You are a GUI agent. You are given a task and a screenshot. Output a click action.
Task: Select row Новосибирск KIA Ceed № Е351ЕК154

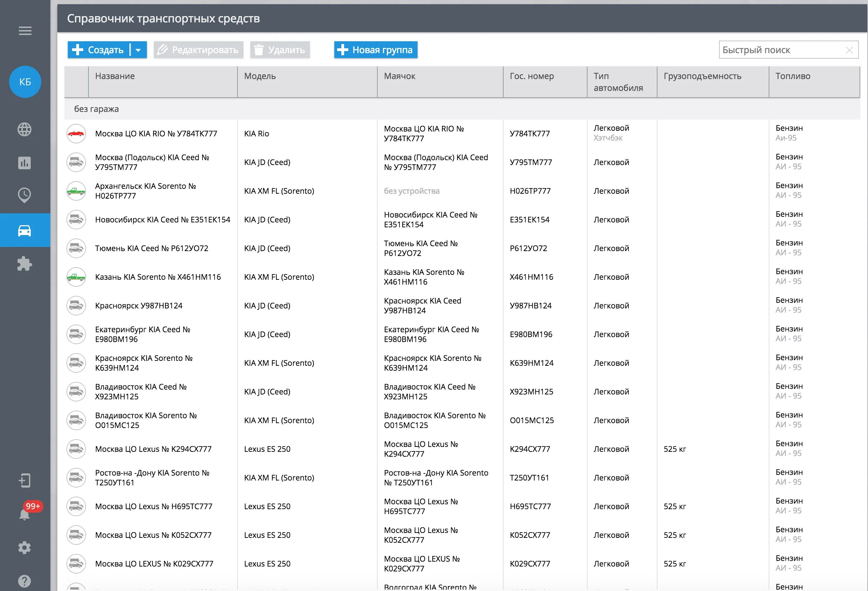[462, 220]
